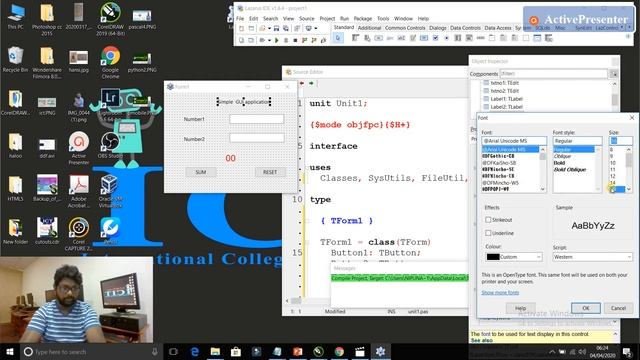This screenshot has height=360, width=640.
Task: Click the red back arrow in Source Editor
Action: 302,83
